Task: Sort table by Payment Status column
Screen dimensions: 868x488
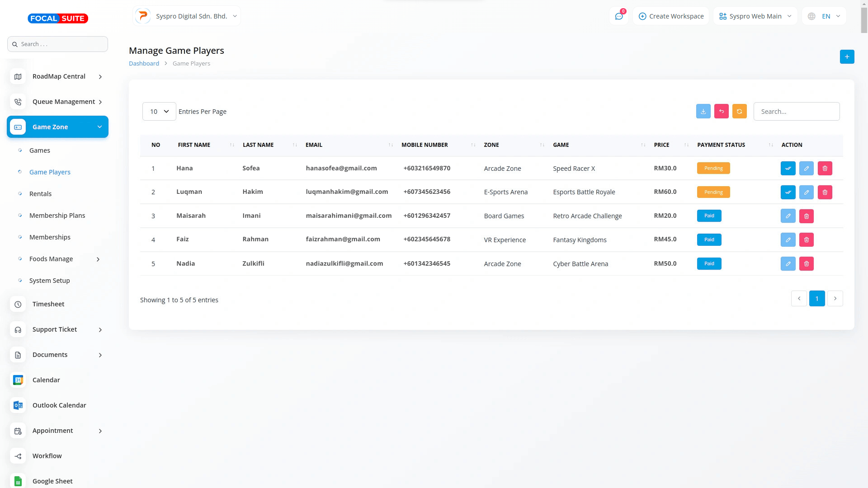Action: (x=721, y=145)
